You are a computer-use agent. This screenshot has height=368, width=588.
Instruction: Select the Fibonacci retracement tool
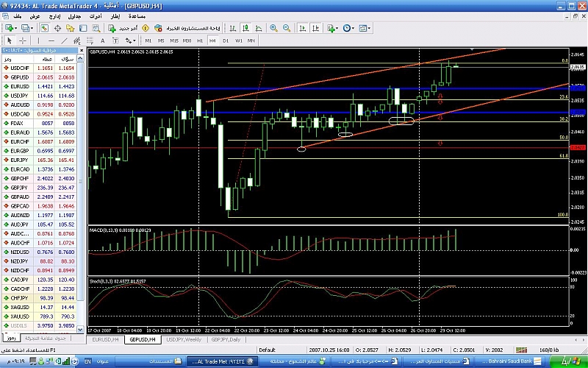point(88,40)
